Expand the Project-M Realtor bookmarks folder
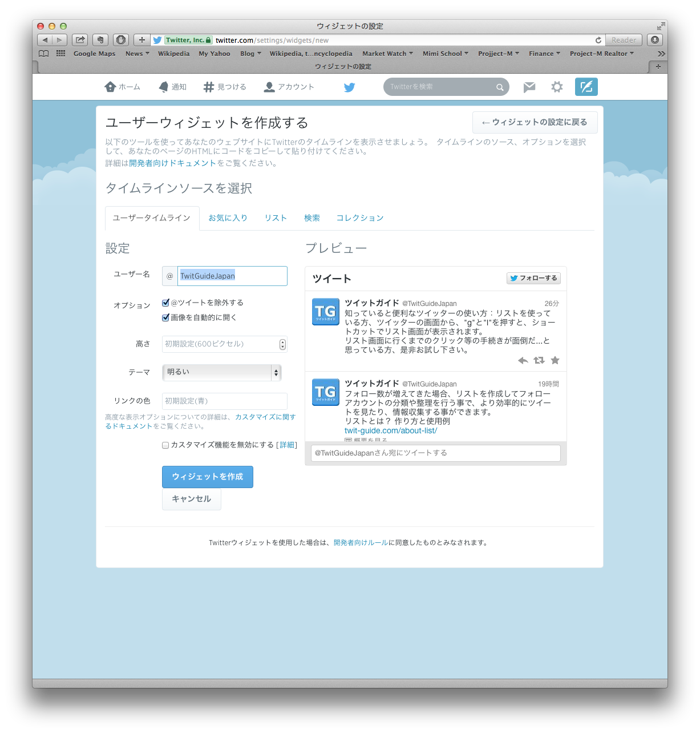This screenshot has height=733, width=700. 602,54
